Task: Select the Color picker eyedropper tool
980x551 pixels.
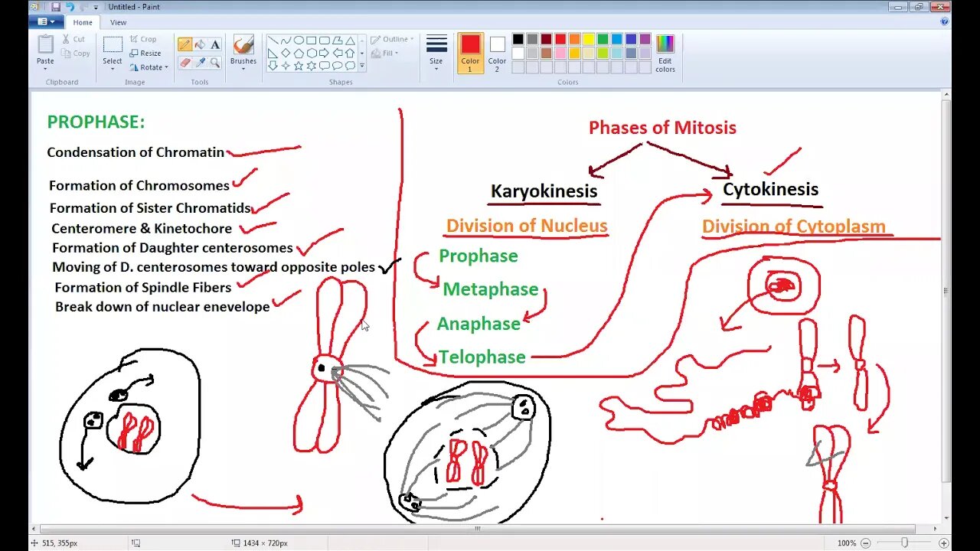Action: tap(200, 63)
